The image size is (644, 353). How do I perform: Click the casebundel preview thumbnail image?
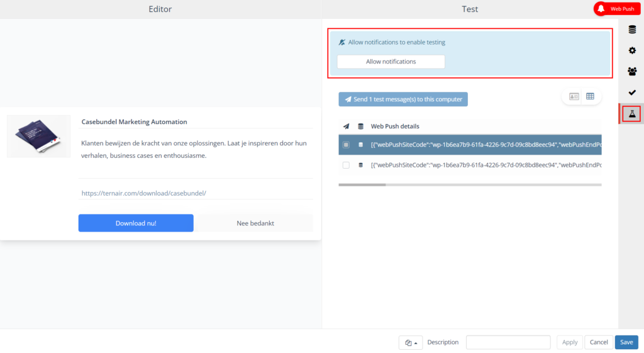click(x=39, y=136)
